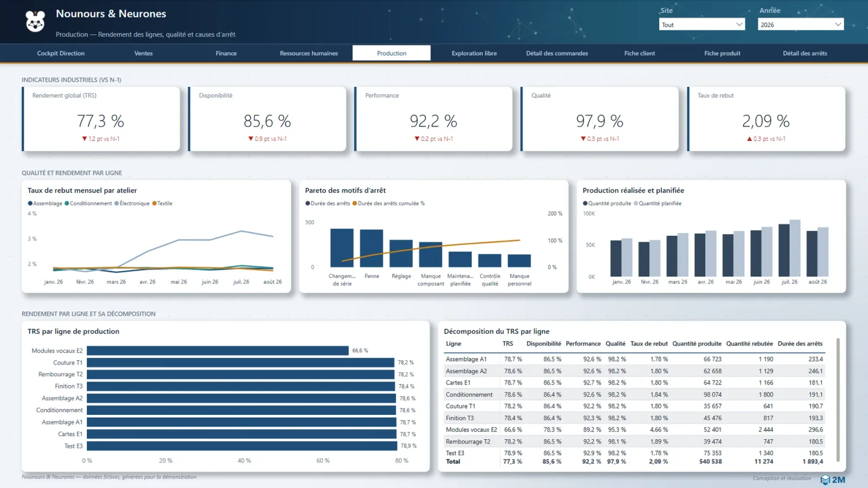
Task: Sort by Disponibilité column header
Action: (x=544, y=344)
